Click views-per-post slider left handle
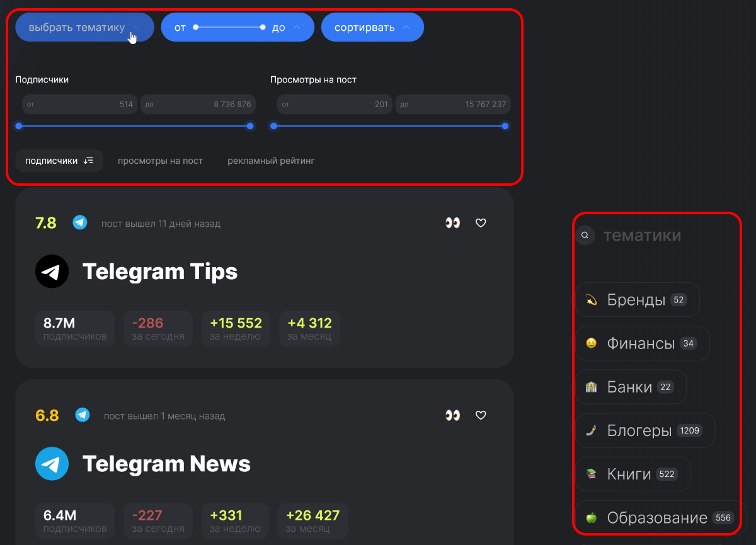 click(x=273, y=126)
